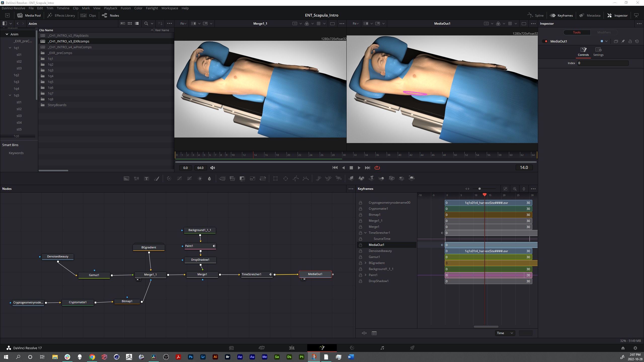
Task: Add a Transform node from toolbar
Action: [263, 178]
